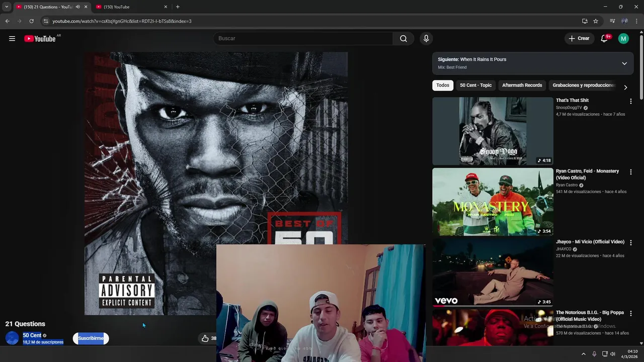Select the Grabaciones y reproducciones chip

pos(584,85)
